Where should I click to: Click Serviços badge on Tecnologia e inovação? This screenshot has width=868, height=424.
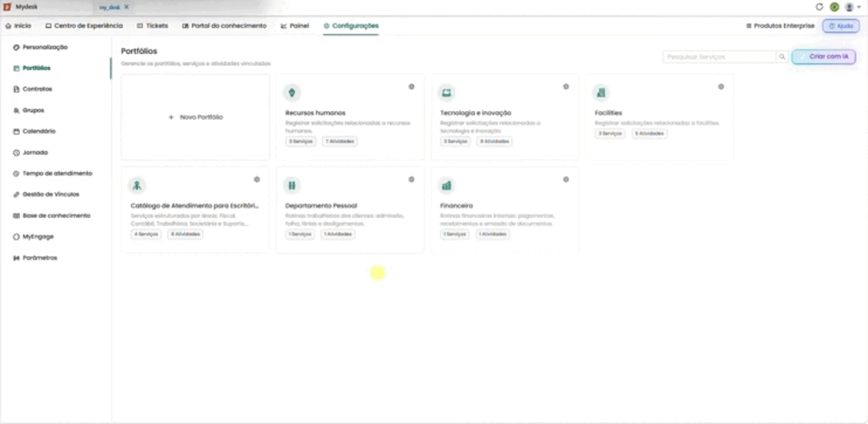coord(456,142)
